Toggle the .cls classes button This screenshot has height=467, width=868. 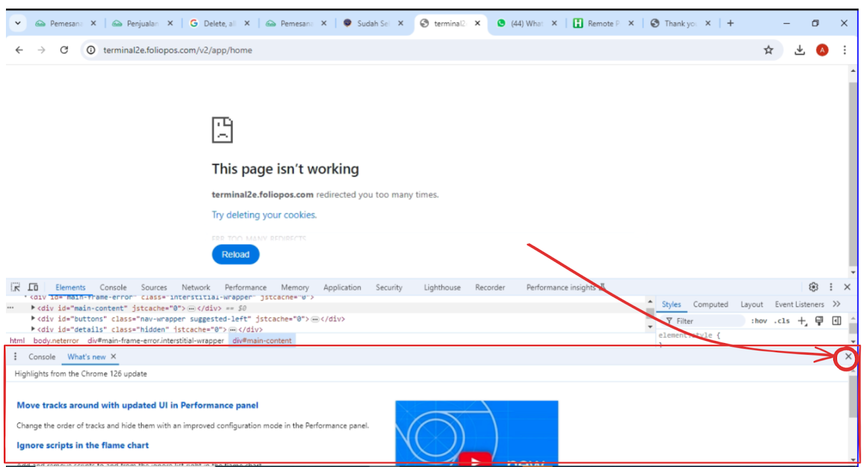click(782, 321)
